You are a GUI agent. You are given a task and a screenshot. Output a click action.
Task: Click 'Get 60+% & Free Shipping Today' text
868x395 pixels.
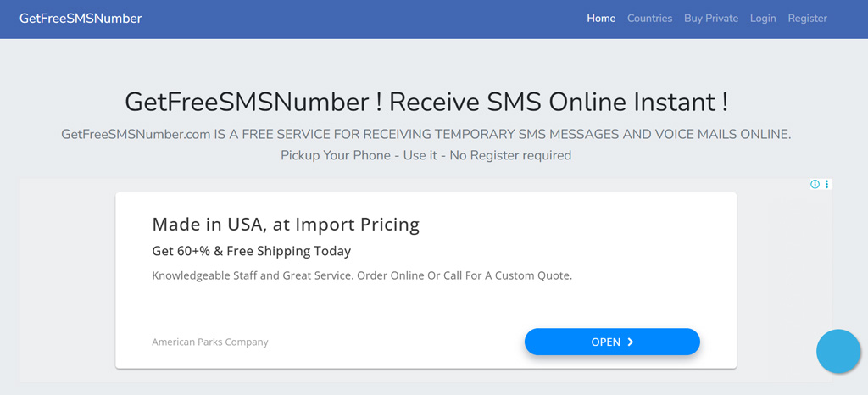pos(251,251)
